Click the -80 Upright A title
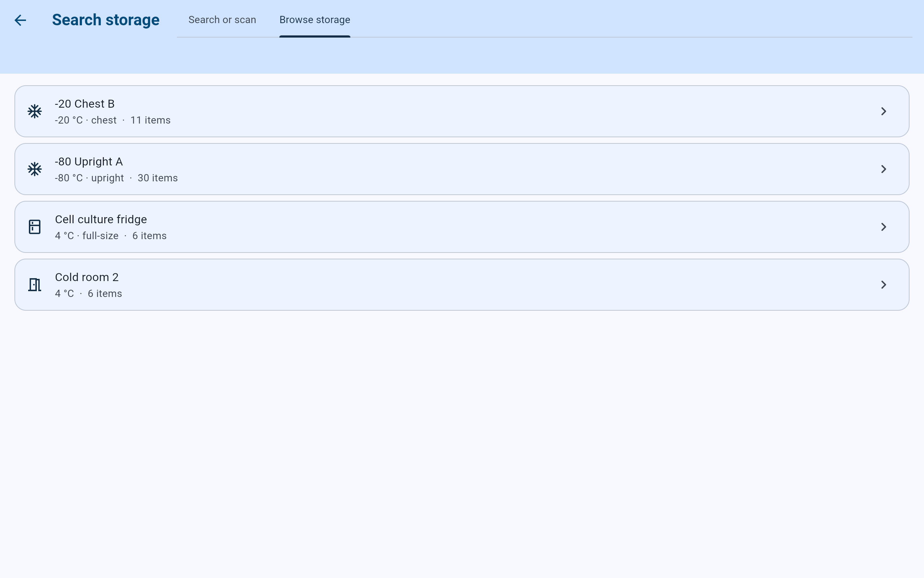Viewport: 924px width, 578px height. point(89,162)
